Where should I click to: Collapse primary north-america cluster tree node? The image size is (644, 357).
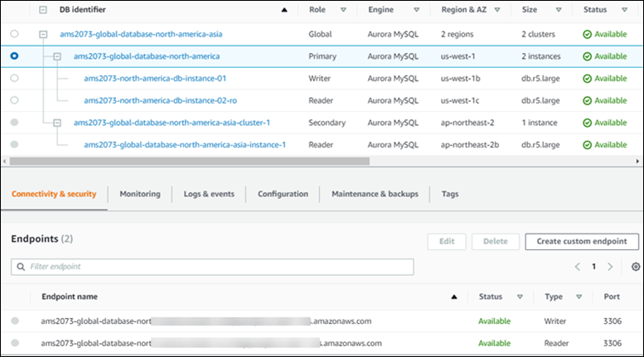point(57,56)
